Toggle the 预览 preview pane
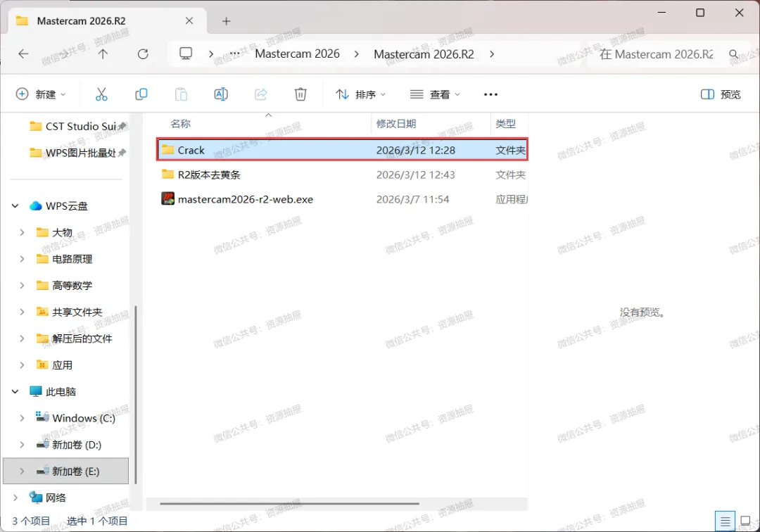This screenshot has width=760, height=532. pos(721,94)
